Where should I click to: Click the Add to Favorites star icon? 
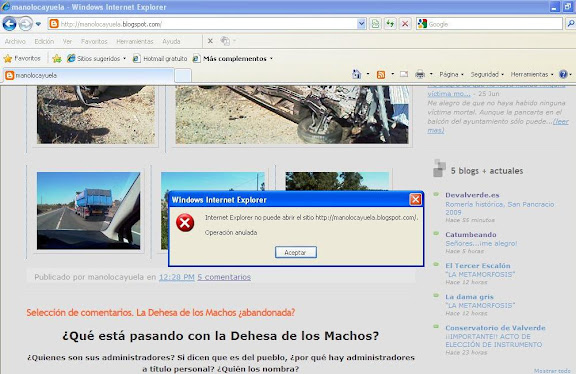click(57, 58)
